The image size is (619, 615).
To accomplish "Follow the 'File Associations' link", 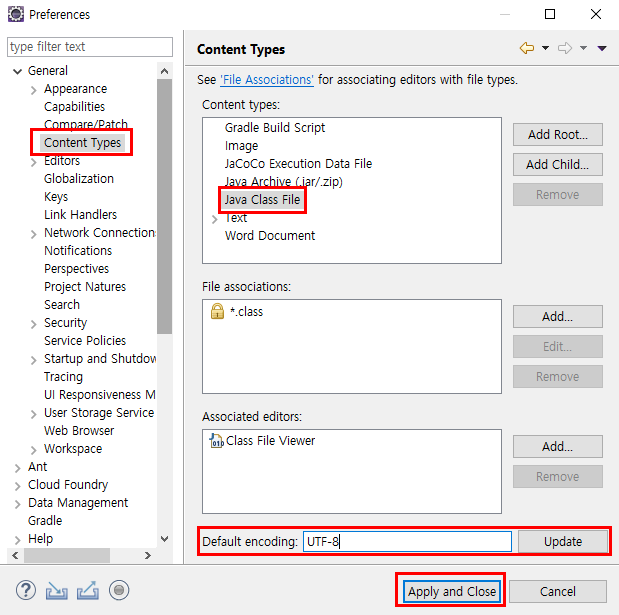I will (267, 80).
